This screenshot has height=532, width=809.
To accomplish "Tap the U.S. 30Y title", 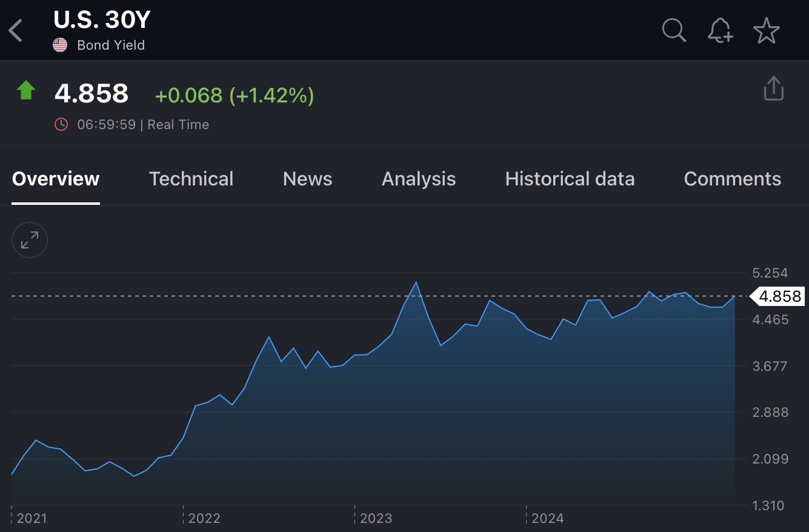I will click(x=102, y=21).
